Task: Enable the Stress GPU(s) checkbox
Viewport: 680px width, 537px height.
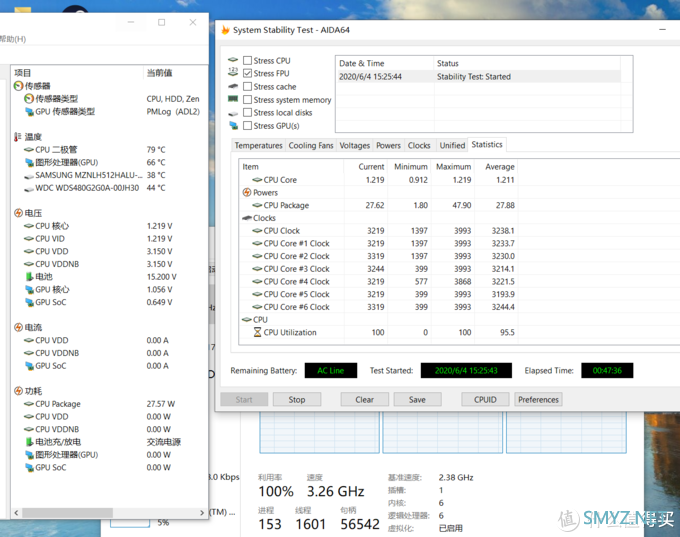Action: 248,125
